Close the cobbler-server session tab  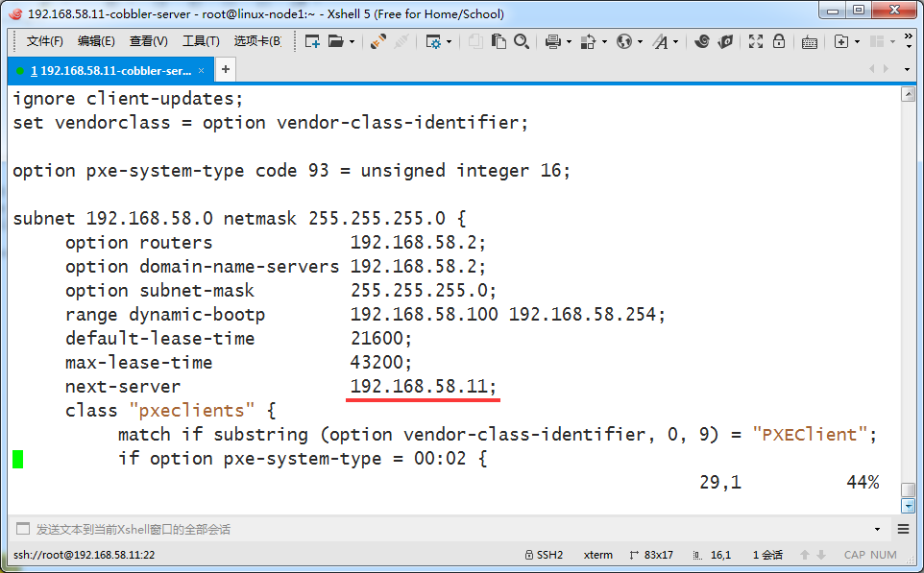[201, 71]
